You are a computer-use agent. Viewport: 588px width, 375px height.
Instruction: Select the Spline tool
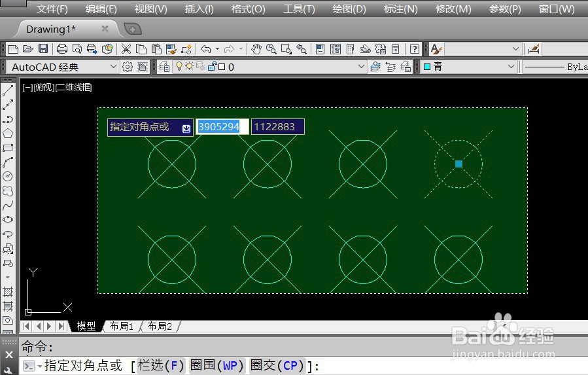coord(8,205)
